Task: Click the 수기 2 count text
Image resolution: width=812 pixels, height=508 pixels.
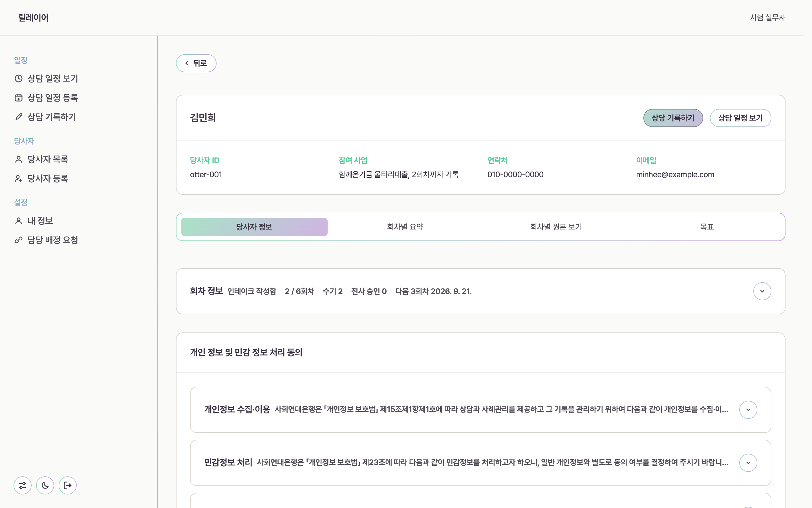Action: (x=332, y=291)
